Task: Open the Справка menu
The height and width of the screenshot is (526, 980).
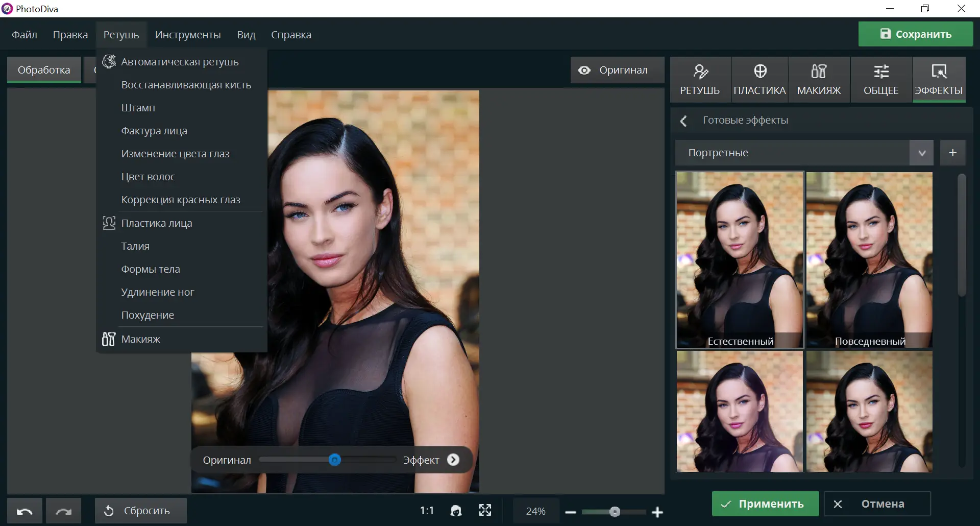Action: [291, 35]
